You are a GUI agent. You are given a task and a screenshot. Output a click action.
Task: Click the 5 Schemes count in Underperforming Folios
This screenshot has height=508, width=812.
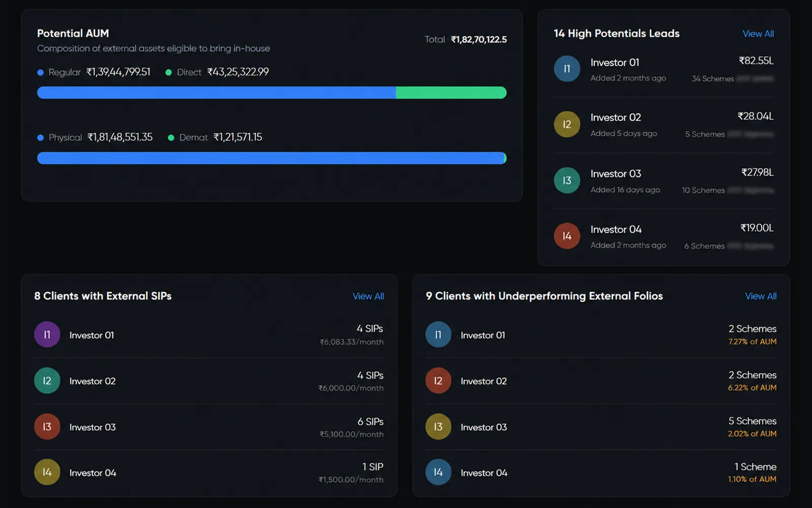point(753,421)
